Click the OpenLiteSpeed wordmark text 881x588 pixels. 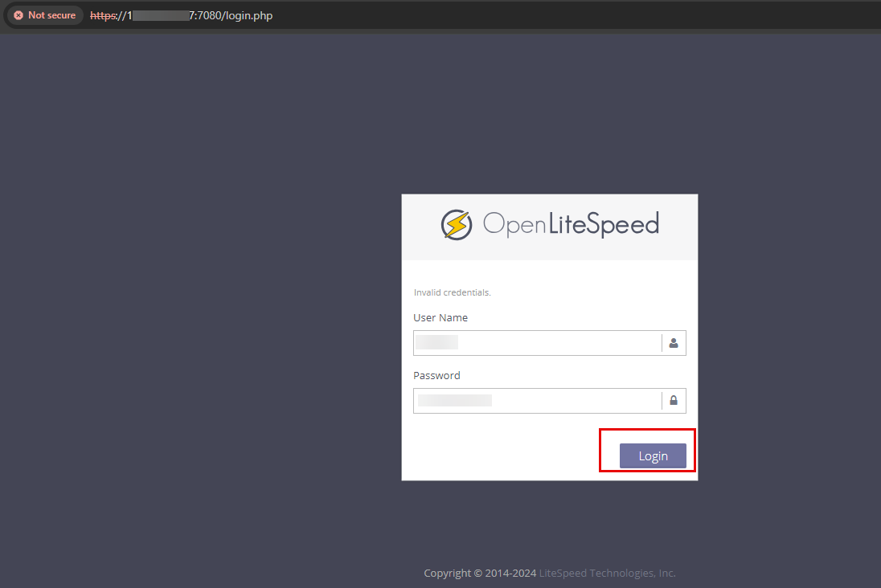click(x=571, y=224)
